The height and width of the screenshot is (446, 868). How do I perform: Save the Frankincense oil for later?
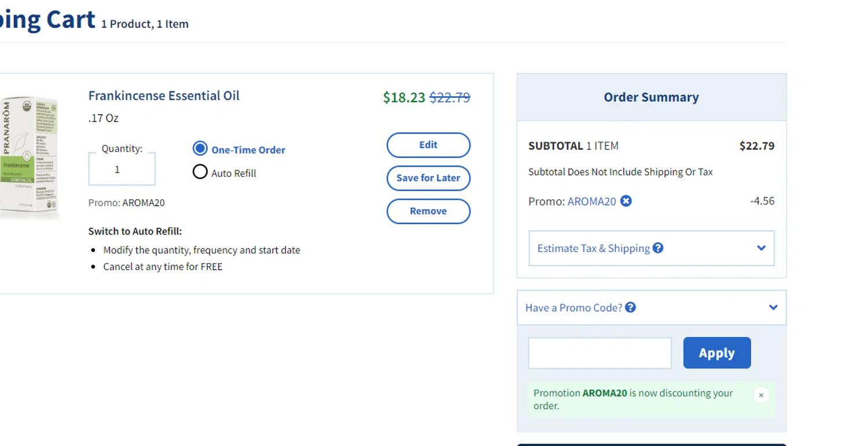pos(428,178)
